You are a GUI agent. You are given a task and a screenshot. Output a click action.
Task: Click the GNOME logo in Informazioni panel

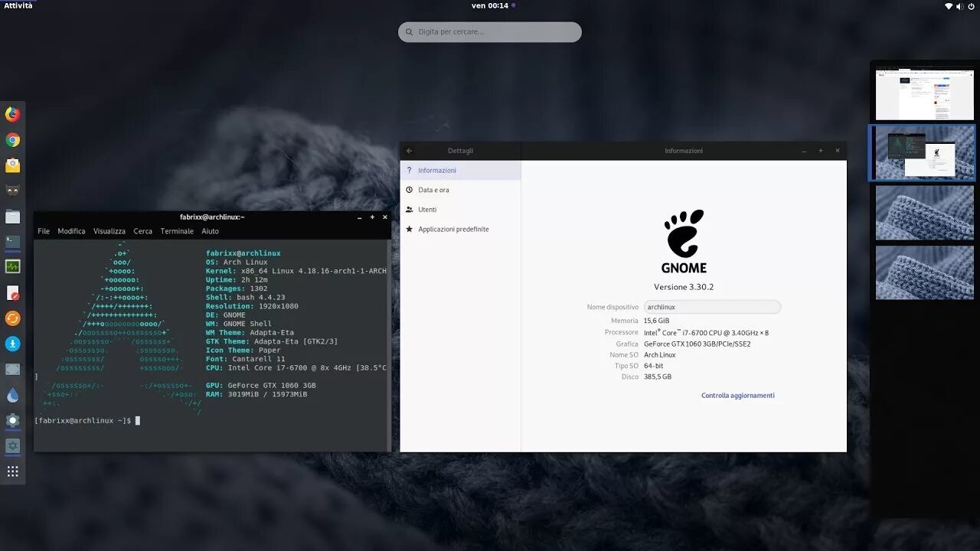pyautogui.click(x=684, y=242)
